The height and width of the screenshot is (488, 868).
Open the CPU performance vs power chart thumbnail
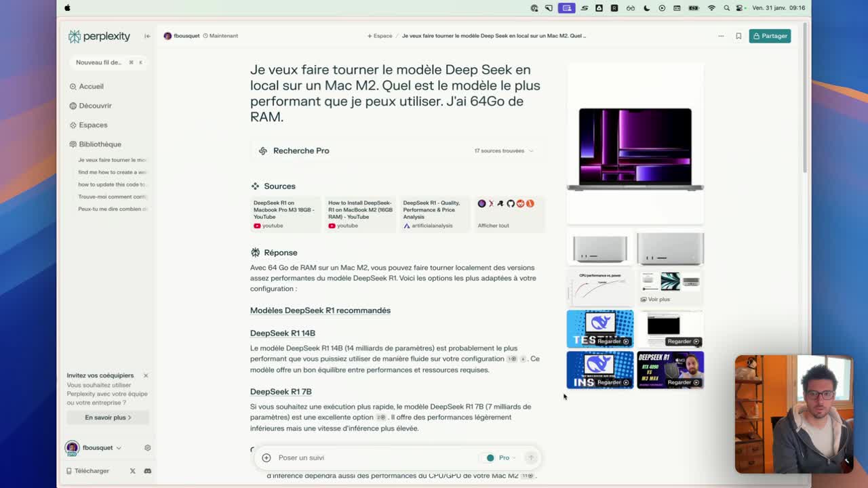coord(600,288)
